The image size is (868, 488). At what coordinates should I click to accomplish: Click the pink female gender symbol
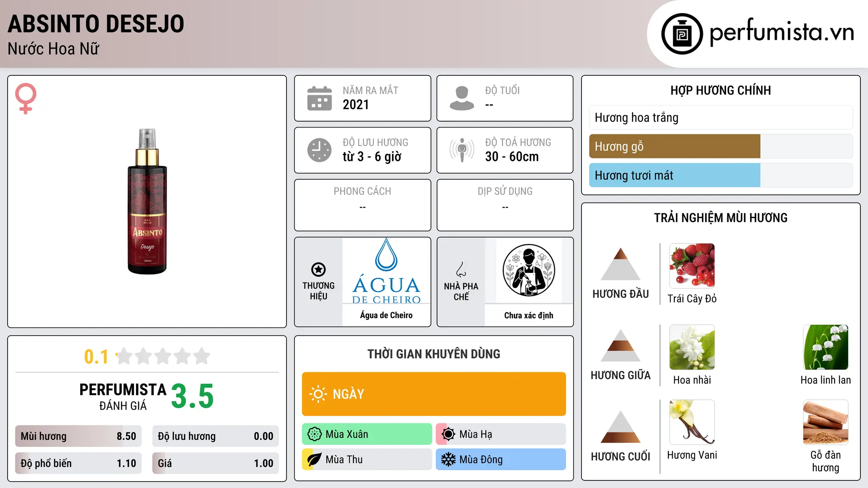pyautogui.click(x=25, y=98)
